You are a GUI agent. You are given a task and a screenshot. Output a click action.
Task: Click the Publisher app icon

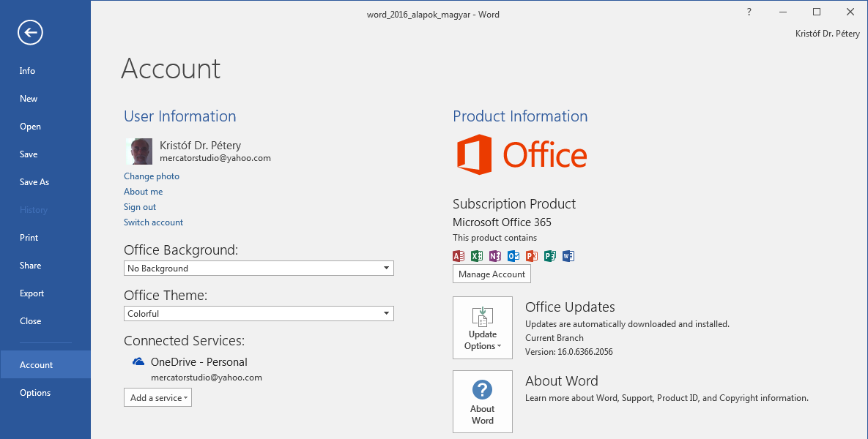pyautogui.click(x=549, y=256)
